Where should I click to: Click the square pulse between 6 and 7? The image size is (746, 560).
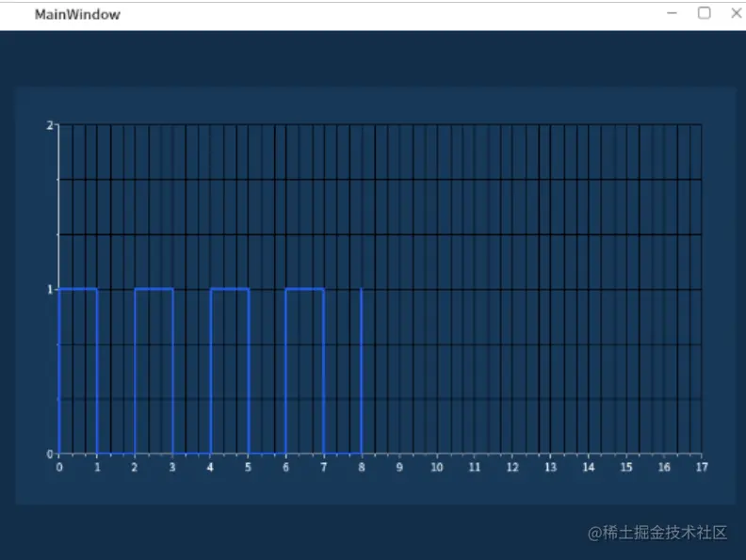(x=304, y=371)
